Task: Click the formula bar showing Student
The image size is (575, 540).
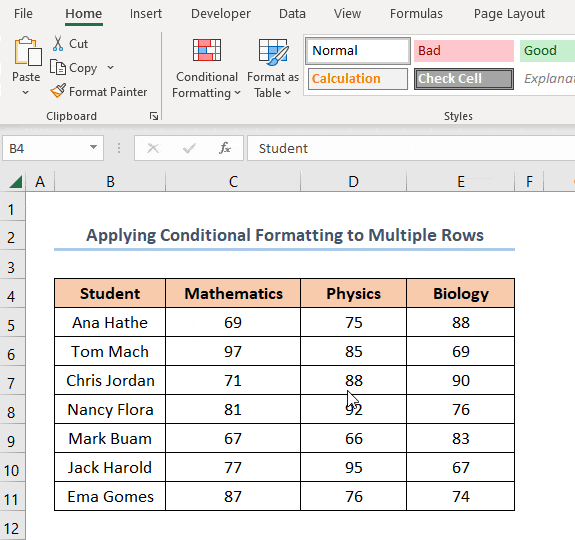Action: point(411,148)
